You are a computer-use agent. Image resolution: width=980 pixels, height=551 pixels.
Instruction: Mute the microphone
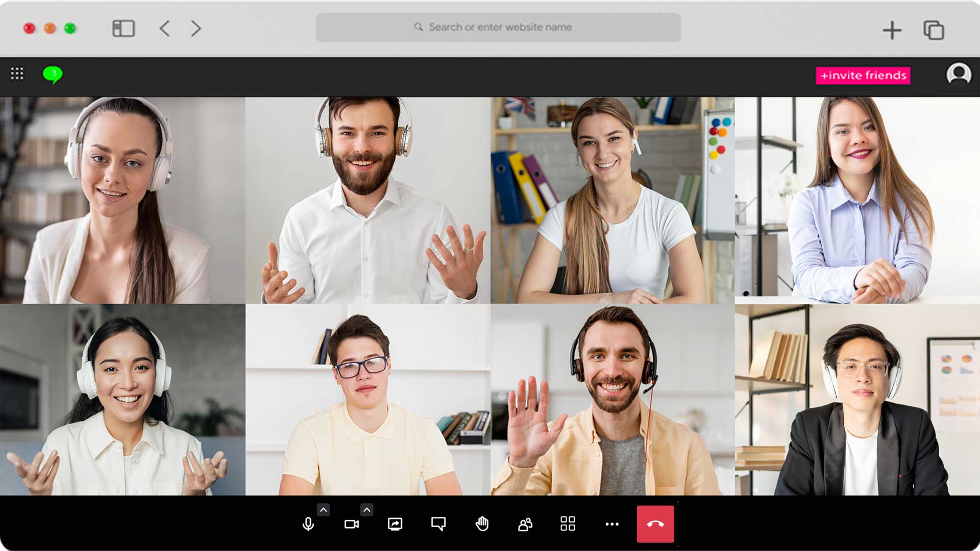(x=308, y=524)
